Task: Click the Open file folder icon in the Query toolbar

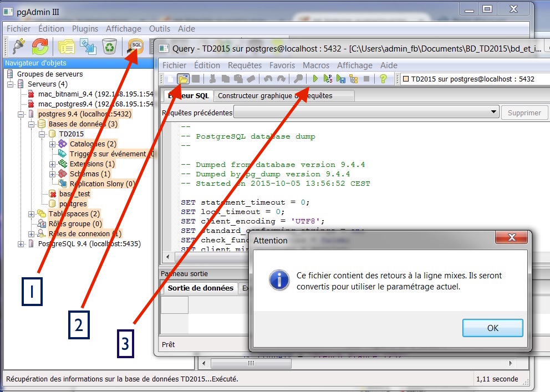Action: pos(183,79)
